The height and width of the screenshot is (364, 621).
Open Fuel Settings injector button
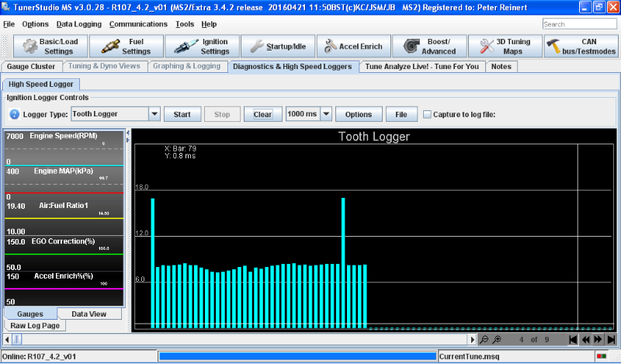[x=127, y=47]
